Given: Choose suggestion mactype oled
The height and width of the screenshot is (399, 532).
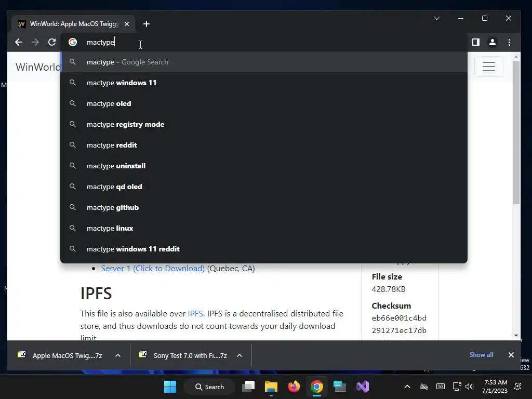Looking at the screenshot, I should 264,103.
